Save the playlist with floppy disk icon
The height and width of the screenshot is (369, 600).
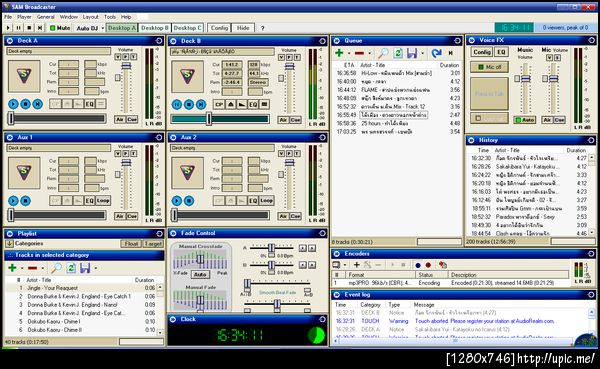(x=85, y=268)
